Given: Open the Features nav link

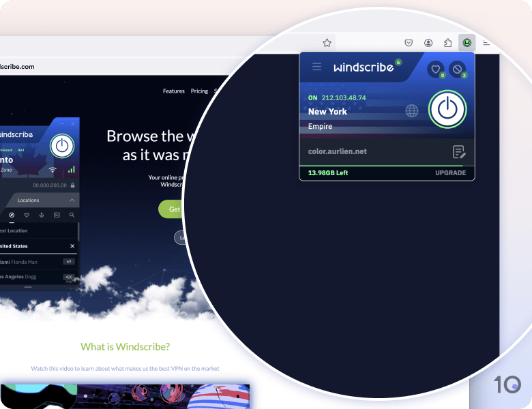Looking at the screenshot, I should click(x=174, y=91).
